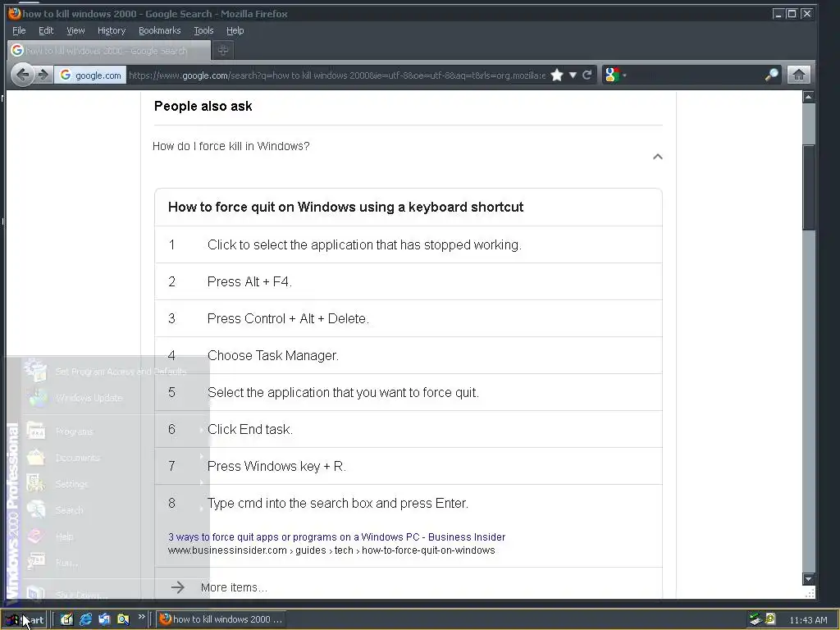
Task: Click into the URL address bar
Action: [x=337, y=75]
